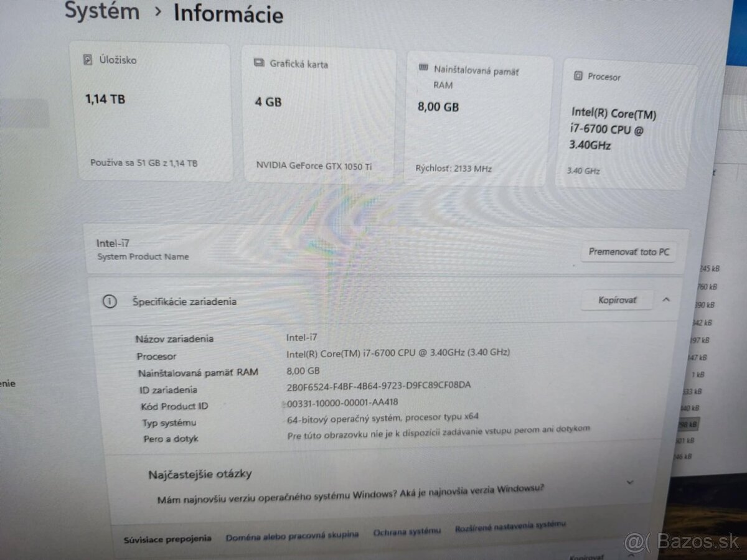747x560 pixels.
Task: Open Rozšírené nastavenia systému link
Action: (x=510, y=527)
